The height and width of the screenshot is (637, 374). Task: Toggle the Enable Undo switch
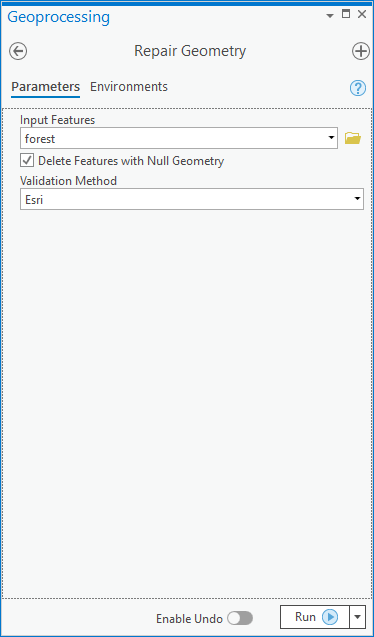pos(240,619)
